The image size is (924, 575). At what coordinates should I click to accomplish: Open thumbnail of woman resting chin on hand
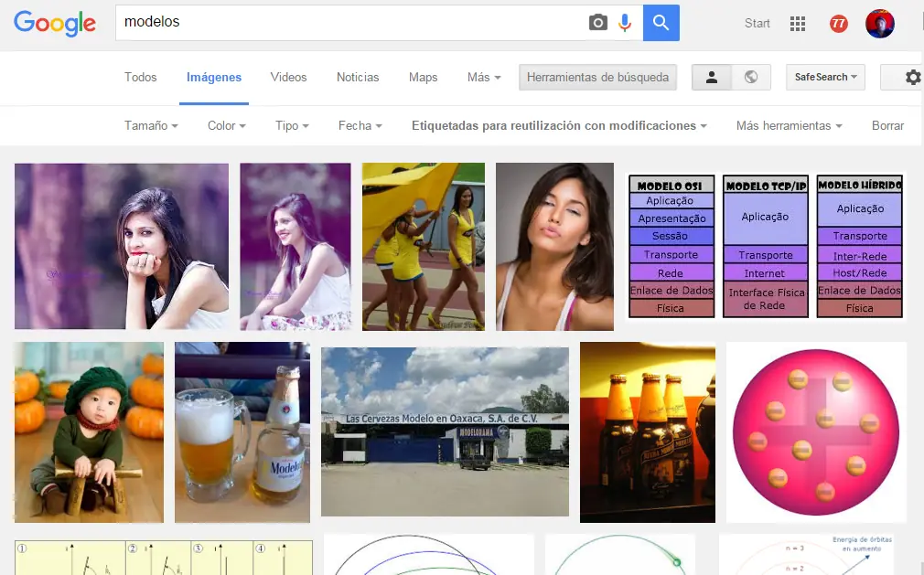[122, 246]
